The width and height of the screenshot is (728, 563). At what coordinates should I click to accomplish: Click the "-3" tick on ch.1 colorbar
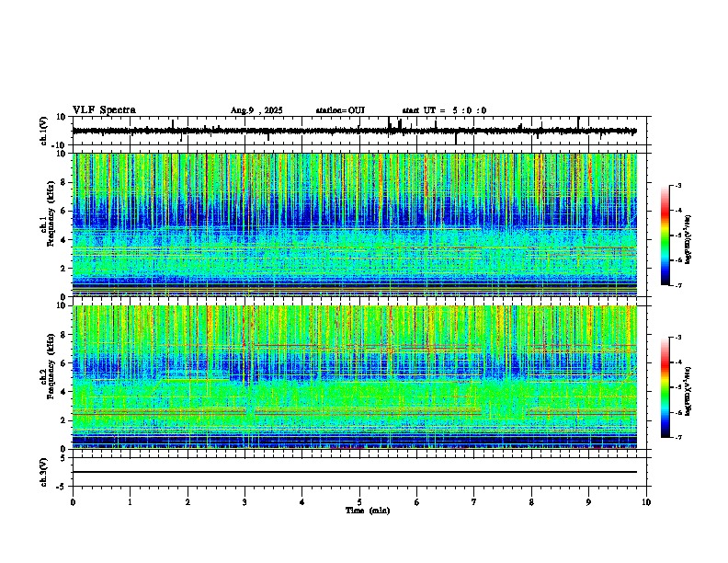click(678, 185)
